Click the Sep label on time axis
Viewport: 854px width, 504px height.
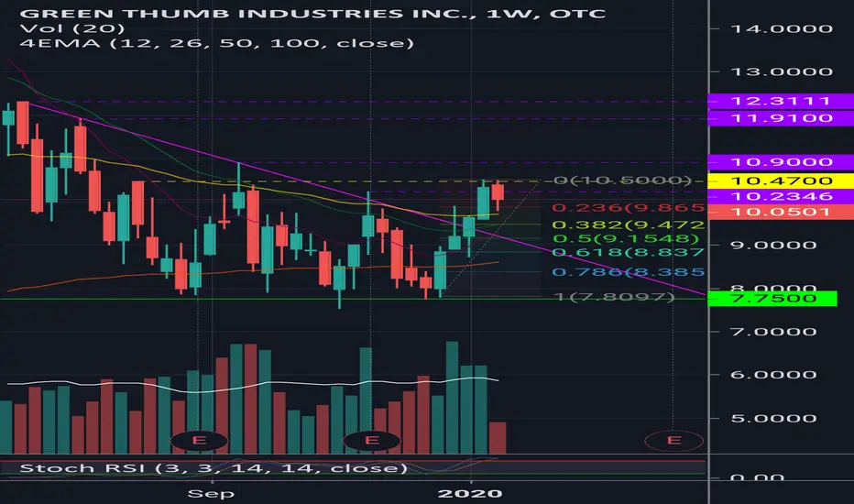[x=211, y=494]
